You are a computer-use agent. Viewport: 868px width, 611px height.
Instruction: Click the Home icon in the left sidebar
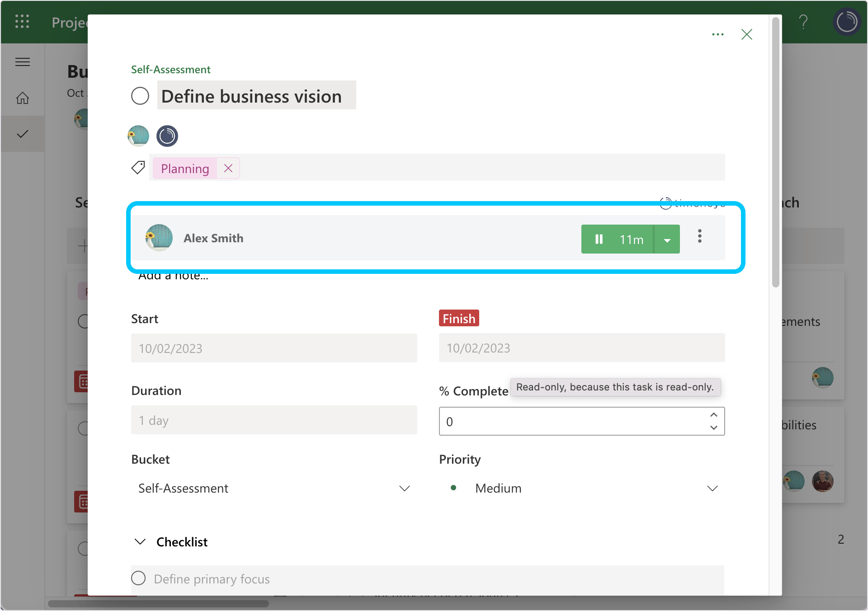[x=22, y=98]
